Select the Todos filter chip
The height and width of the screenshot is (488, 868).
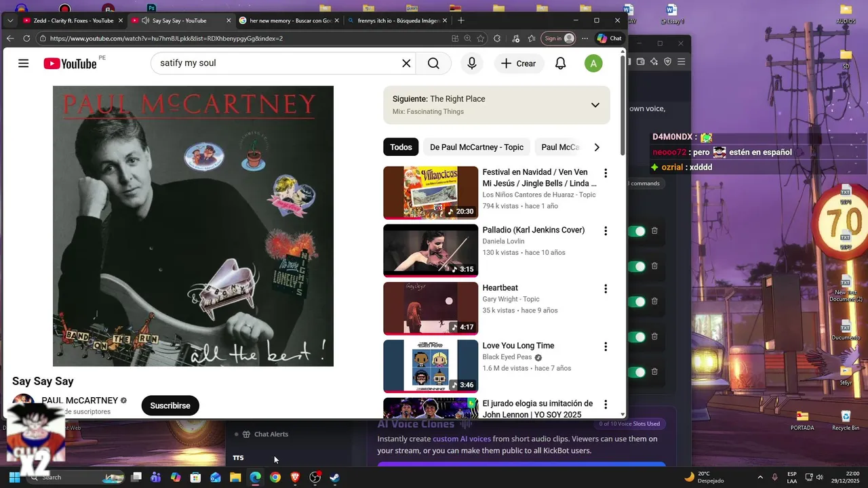click(401, 147)
